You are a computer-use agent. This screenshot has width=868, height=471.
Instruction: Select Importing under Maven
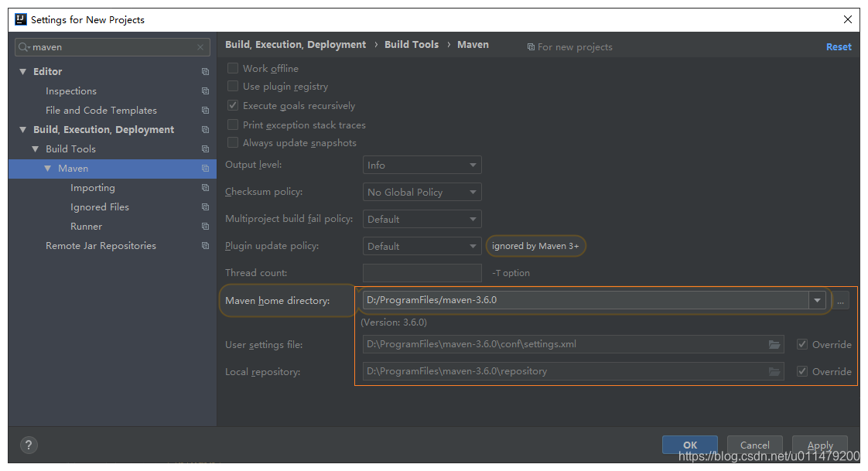[x=92, y=188]
